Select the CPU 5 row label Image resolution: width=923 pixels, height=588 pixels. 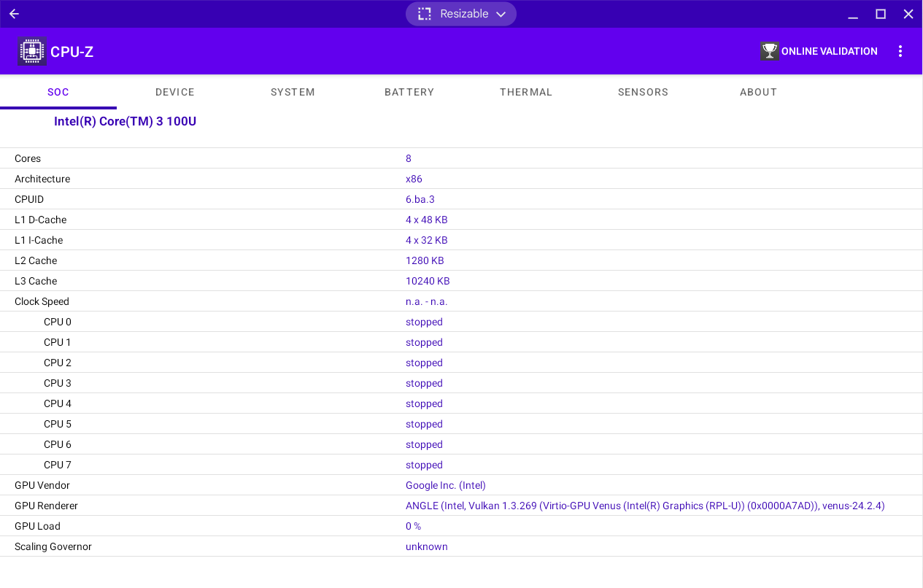[58, 424]
